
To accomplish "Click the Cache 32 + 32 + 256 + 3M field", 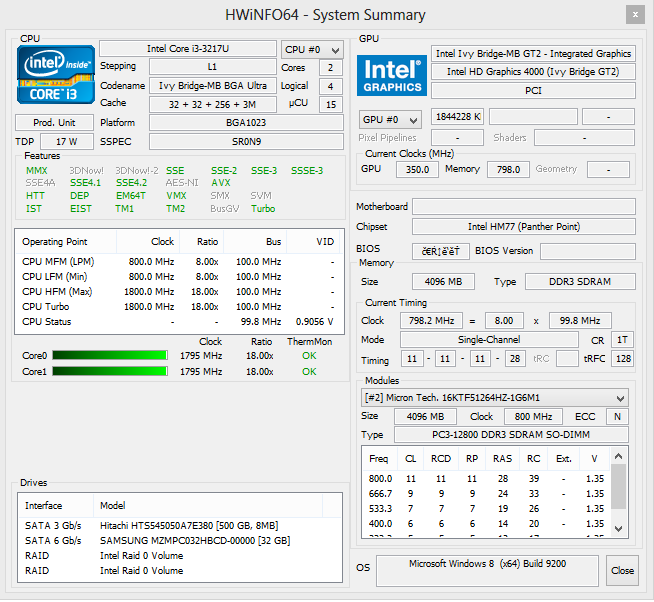I will click(213, 104).
